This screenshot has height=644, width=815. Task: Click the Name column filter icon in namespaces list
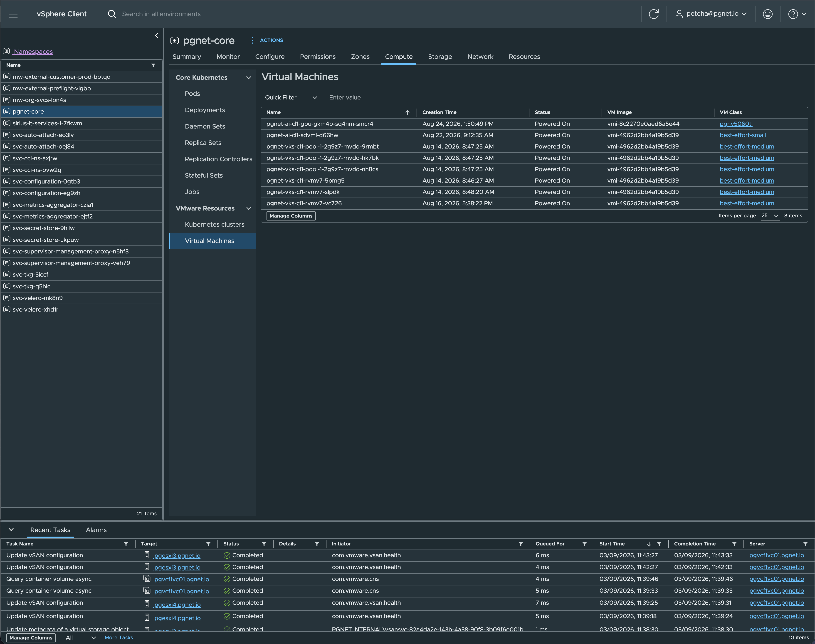pos(153,65)
